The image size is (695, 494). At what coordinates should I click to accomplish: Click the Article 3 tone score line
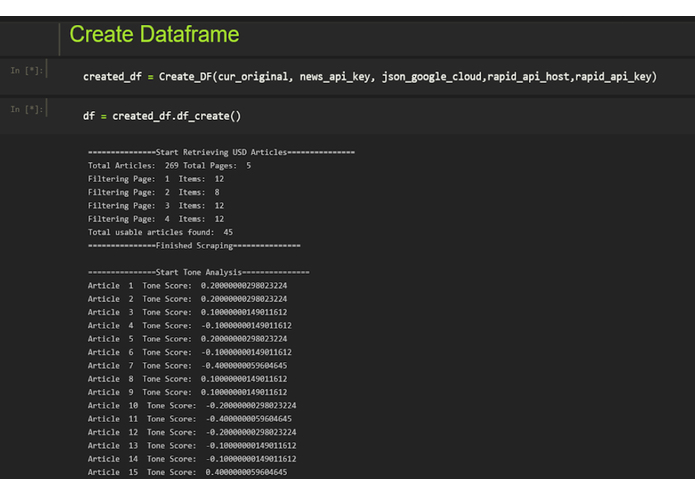[x=187, y=312]
